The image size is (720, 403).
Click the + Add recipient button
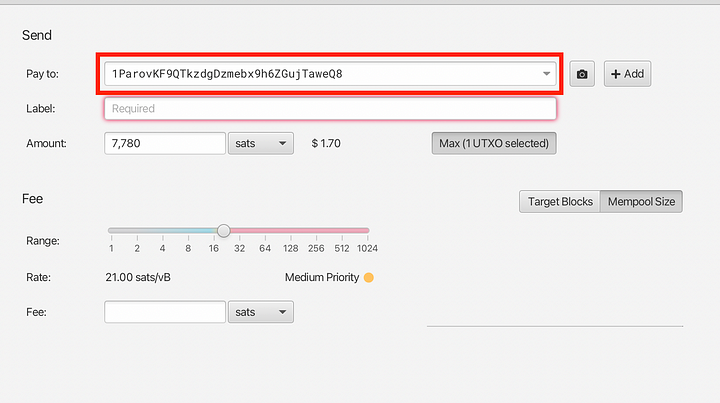coord(627,74)
